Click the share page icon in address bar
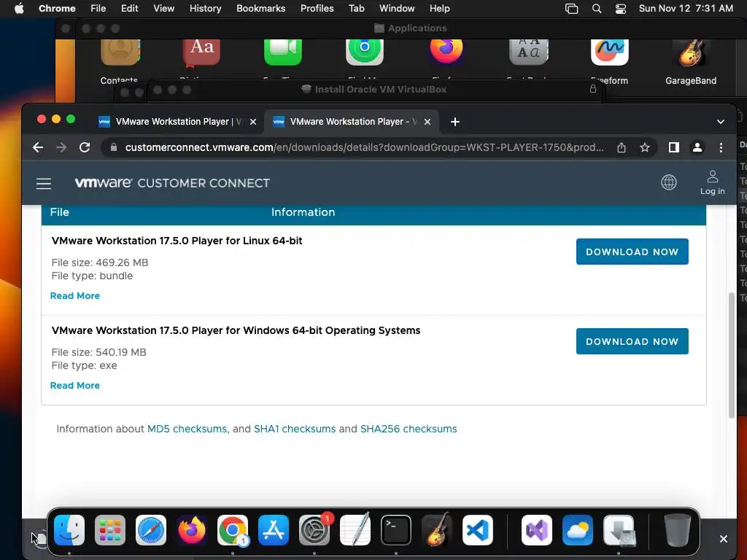This screenshot has width=747, height=560. 622,147
